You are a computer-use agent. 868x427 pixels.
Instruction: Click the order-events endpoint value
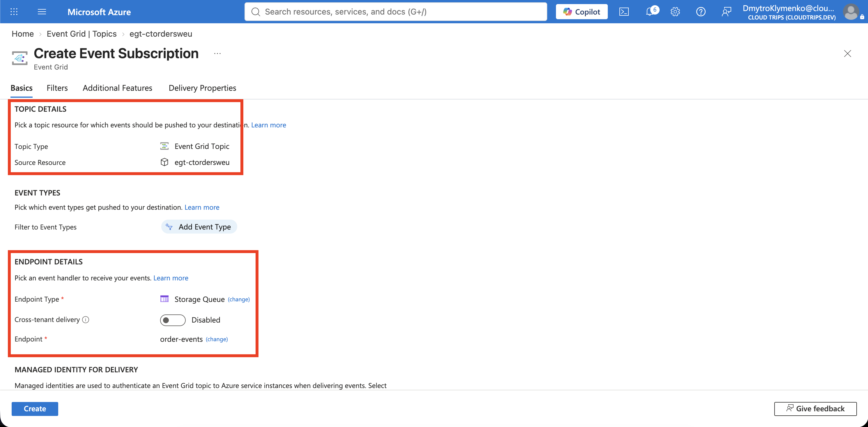point(181,339)
